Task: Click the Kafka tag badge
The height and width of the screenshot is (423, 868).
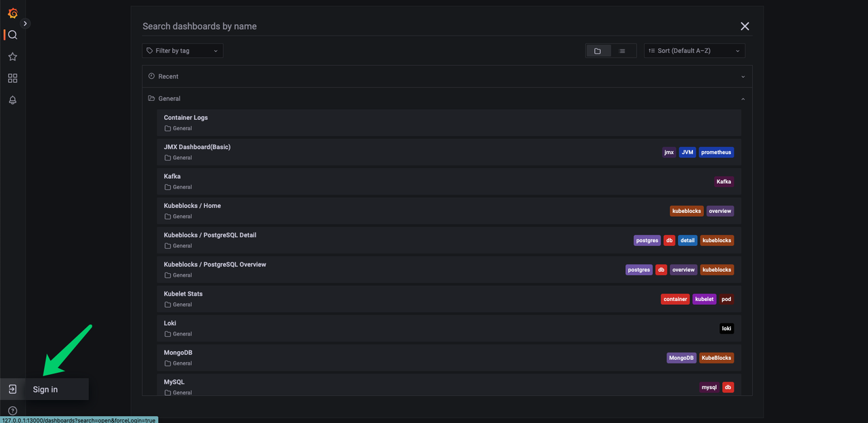Action: pyautogui.click(x=724, y=182)
